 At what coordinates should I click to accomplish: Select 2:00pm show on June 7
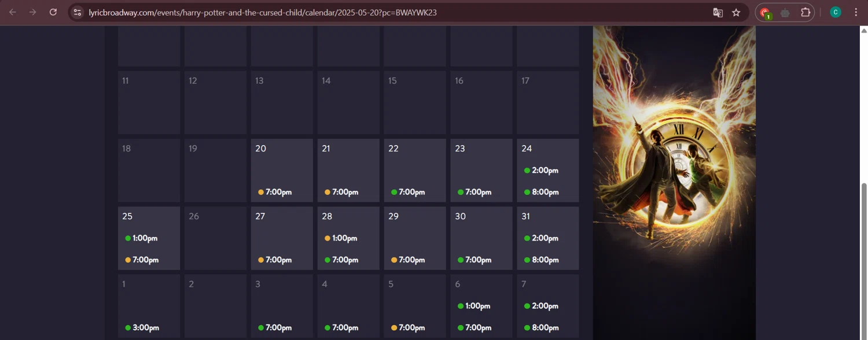541,306
